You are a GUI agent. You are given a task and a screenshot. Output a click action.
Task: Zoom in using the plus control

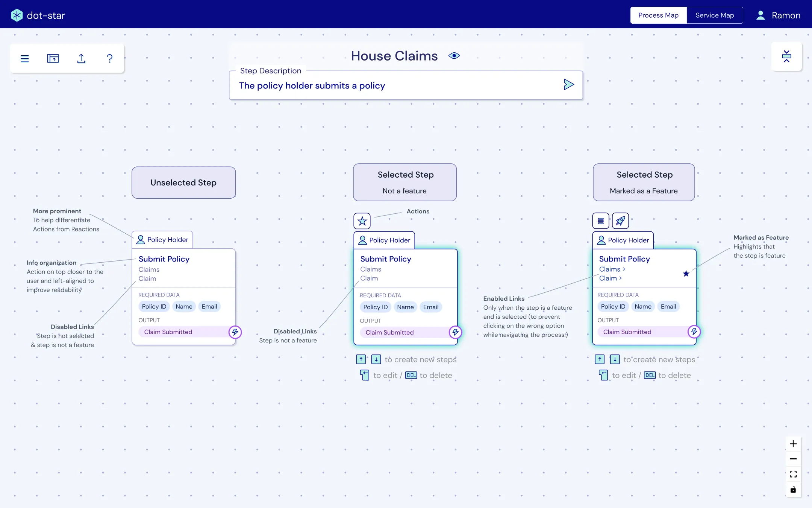click(x=793, y=444)
